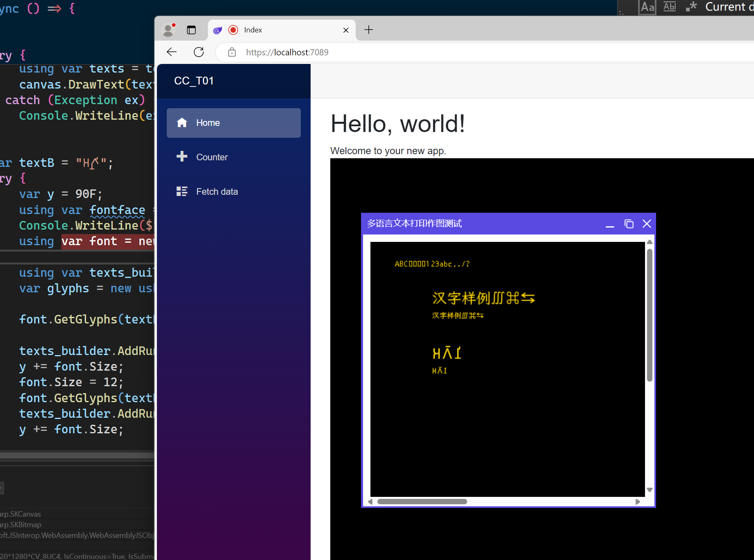Select the Home navigation icon

(182, 122)
